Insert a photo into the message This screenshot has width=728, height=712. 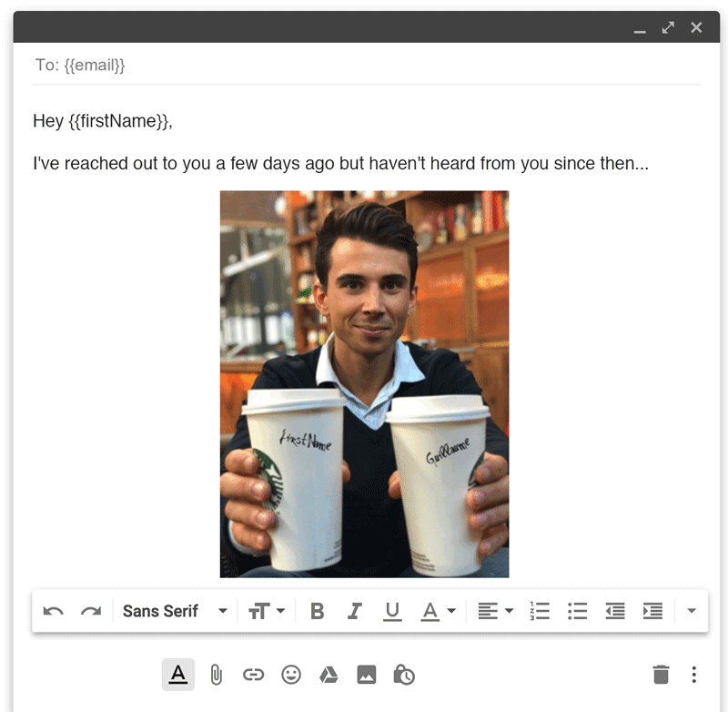[x=366, y=675]
